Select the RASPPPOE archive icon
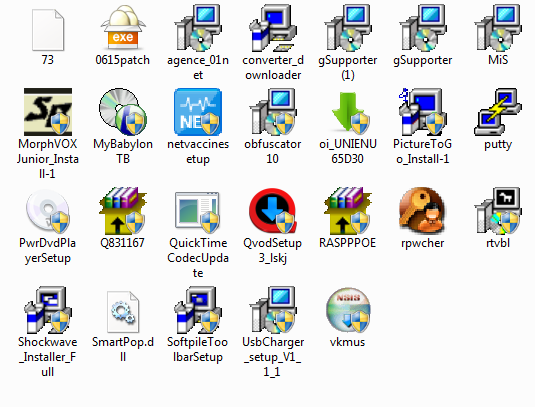This screenshot has width=535, height=407. coord(348,211)
